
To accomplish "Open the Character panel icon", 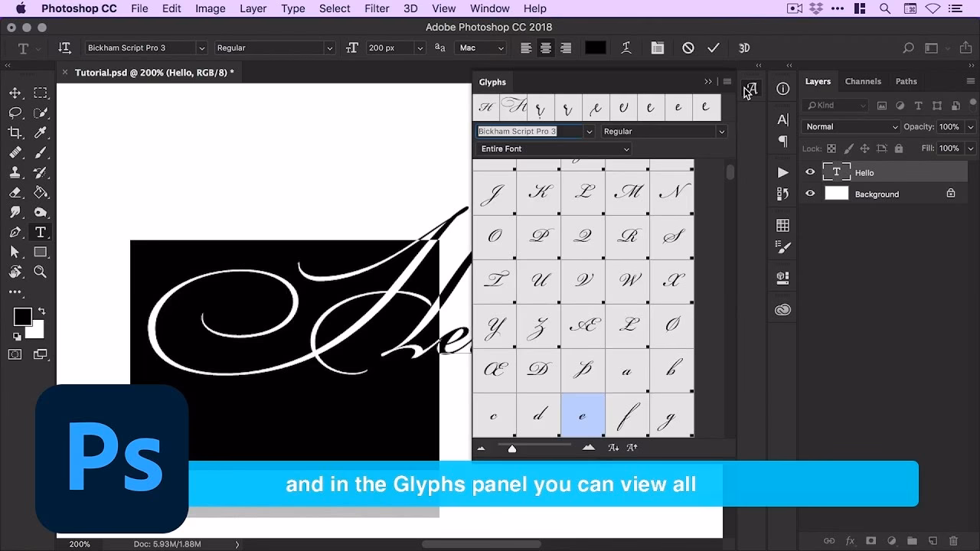I will tap(782, 119).
